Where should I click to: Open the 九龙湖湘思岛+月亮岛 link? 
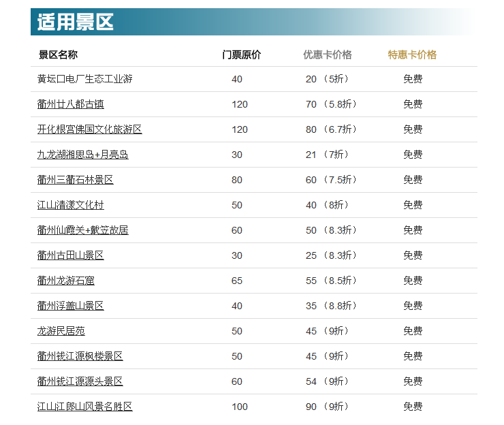tap(83, 155)
